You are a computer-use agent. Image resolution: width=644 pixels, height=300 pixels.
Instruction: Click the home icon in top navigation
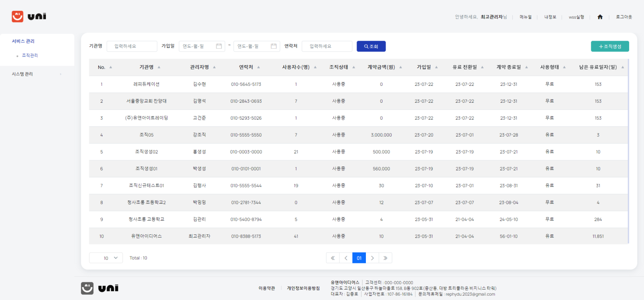pos(600,17)
